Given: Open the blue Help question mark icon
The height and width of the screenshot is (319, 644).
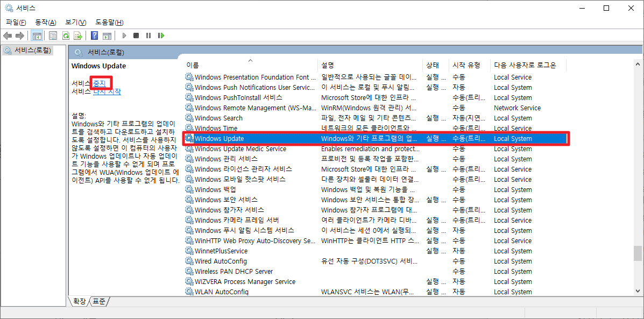Looking at the screenshot, I should (95, 36).
